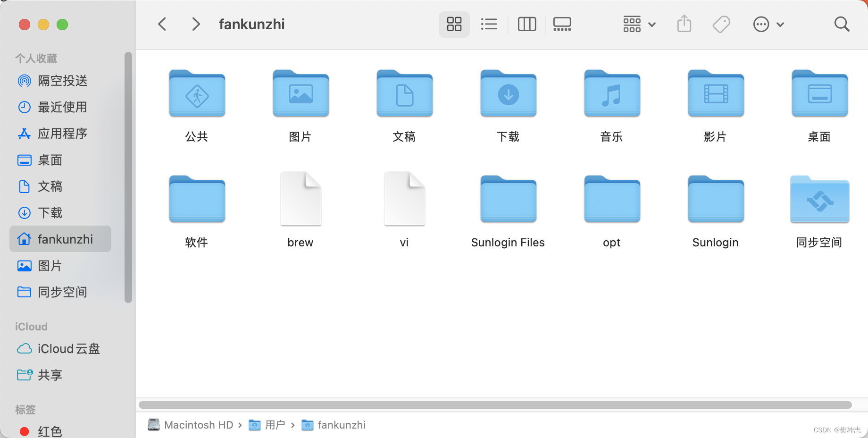
Task: Navigate forward using the forward arrow
Action: coord(196,24)
